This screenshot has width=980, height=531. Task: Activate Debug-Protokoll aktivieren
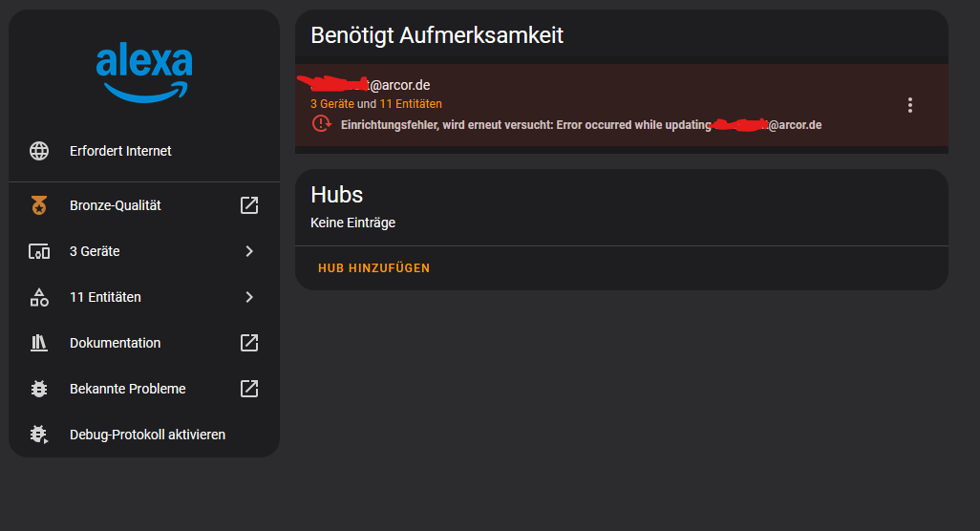pos(147,435)
